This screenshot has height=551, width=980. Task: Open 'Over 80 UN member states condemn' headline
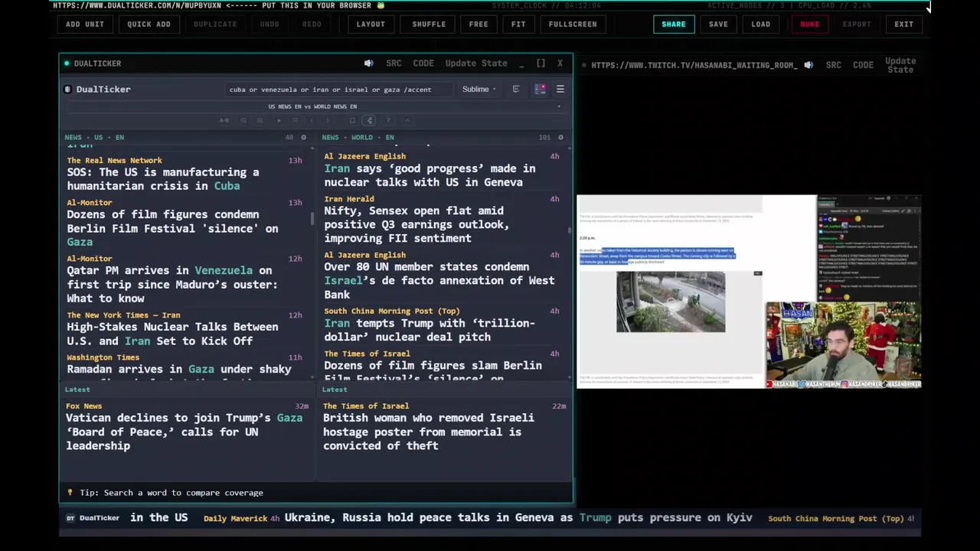coord(439,280)
